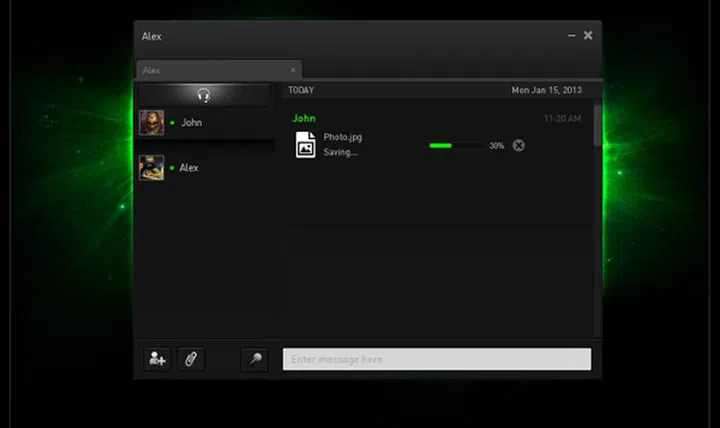Cancel the Photo.jpg transfer
The height and width of the screenshot is (428, 720).
[x=518, y=146]
